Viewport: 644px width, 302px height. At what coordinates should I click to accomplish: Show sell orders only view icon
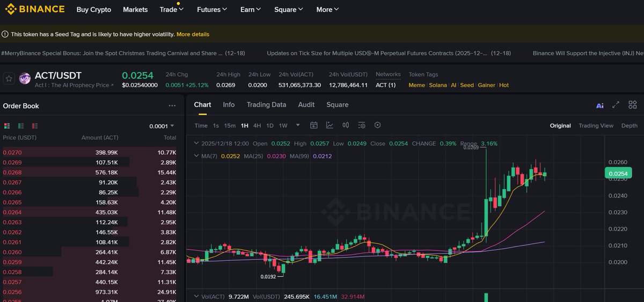coord(35,126)
